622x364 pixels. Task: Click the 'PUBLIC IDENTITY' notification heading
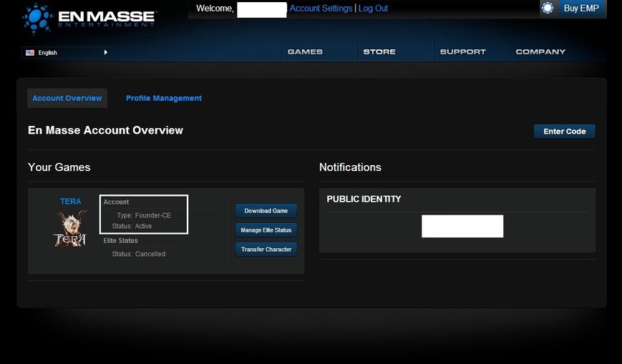click(x=364, y=199)
